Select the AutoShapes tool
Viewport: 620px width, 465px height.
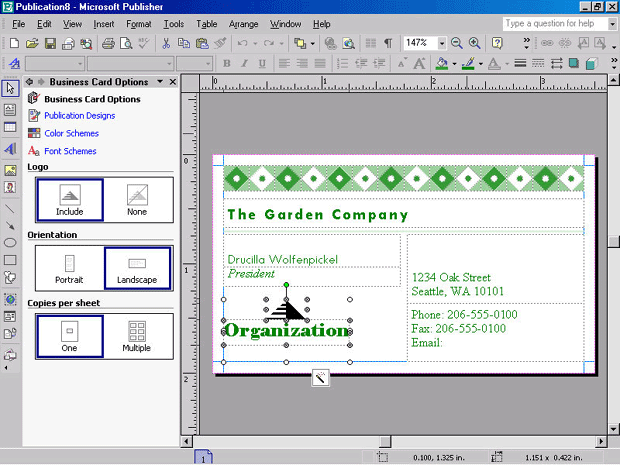(x=10, y=277)
